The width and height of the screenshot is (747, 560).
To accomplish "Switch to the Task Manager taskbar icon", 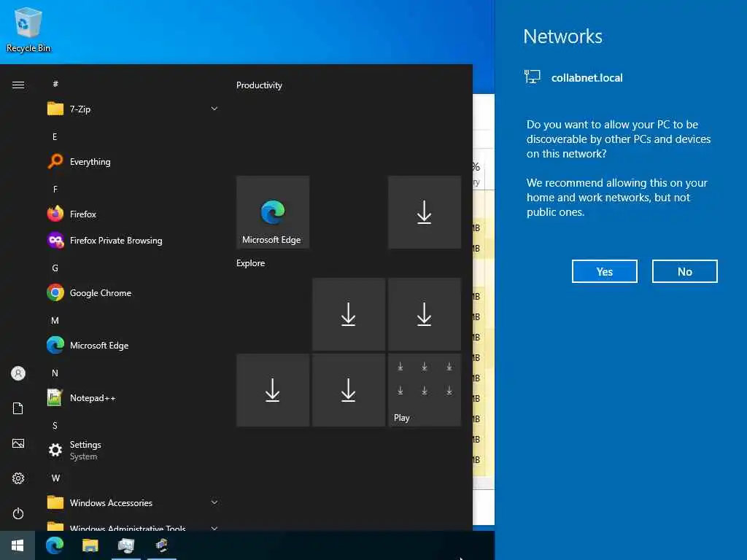I will click(x=125, y=545).
